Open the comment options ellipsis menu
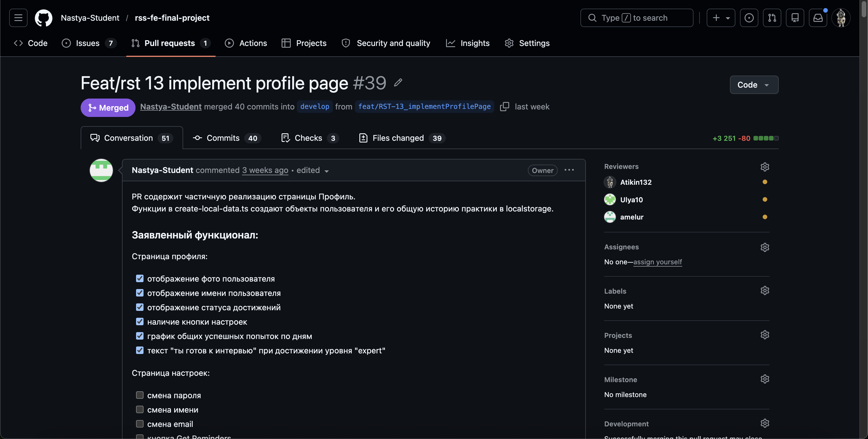The height and width of the screenshot is (439, 868). point(569,170)
